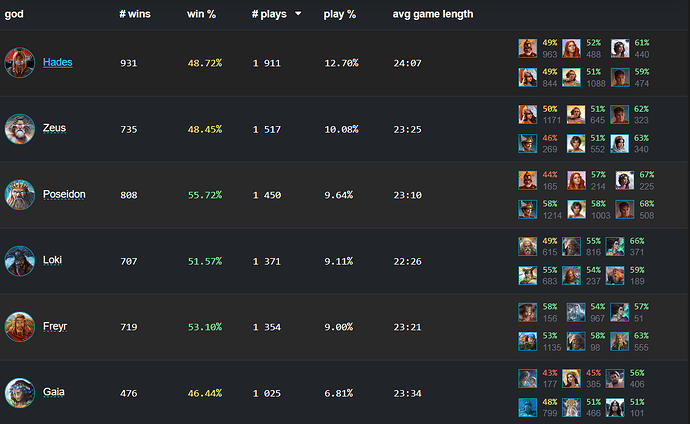Click the Hades god portrait icon
The width and height of the screenshot is (690, 424).
point(19,62)
